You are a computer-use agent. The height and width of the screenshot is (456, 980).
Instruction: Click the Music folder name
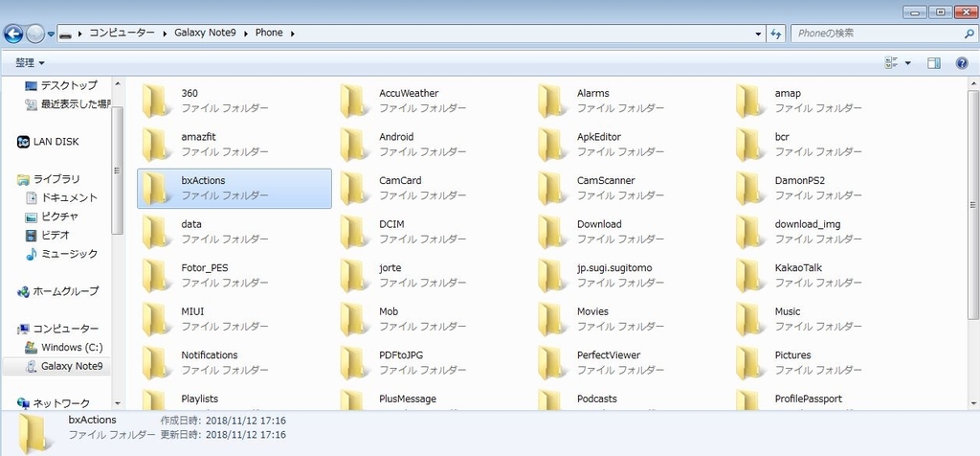(788, 311)
